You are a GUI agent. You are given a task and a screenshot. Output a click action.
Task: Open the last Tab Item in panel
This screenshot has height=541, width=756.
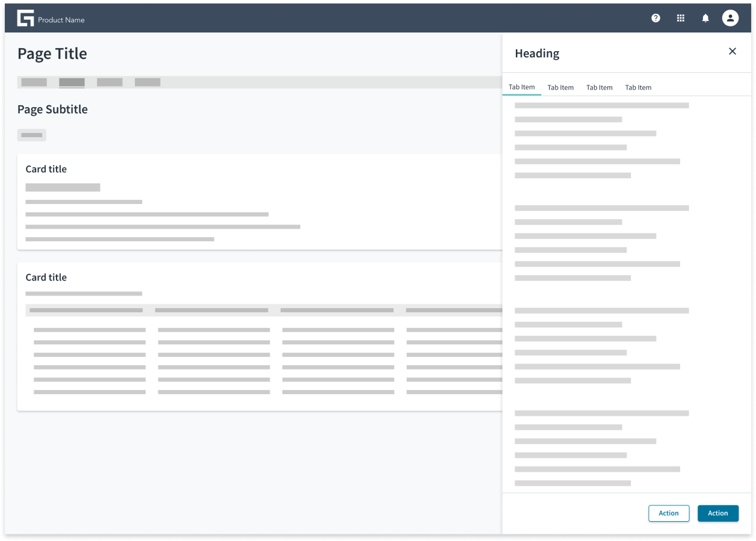click(638, 87)
